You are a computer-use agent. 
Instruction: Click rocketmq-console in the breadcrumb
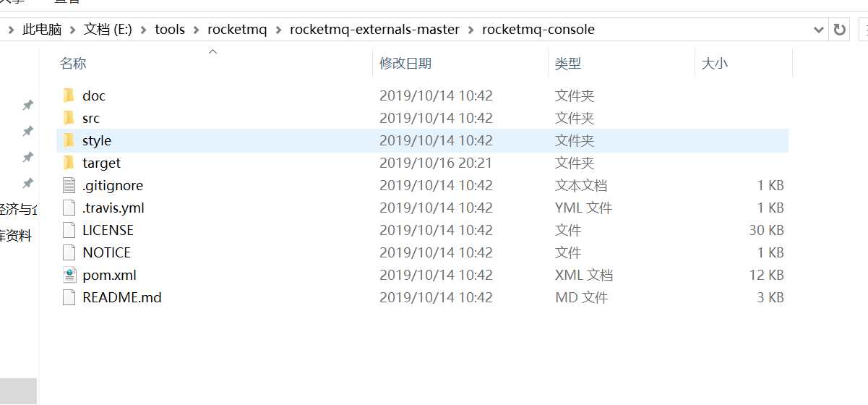pyautogui.click(x=538, y=30)
